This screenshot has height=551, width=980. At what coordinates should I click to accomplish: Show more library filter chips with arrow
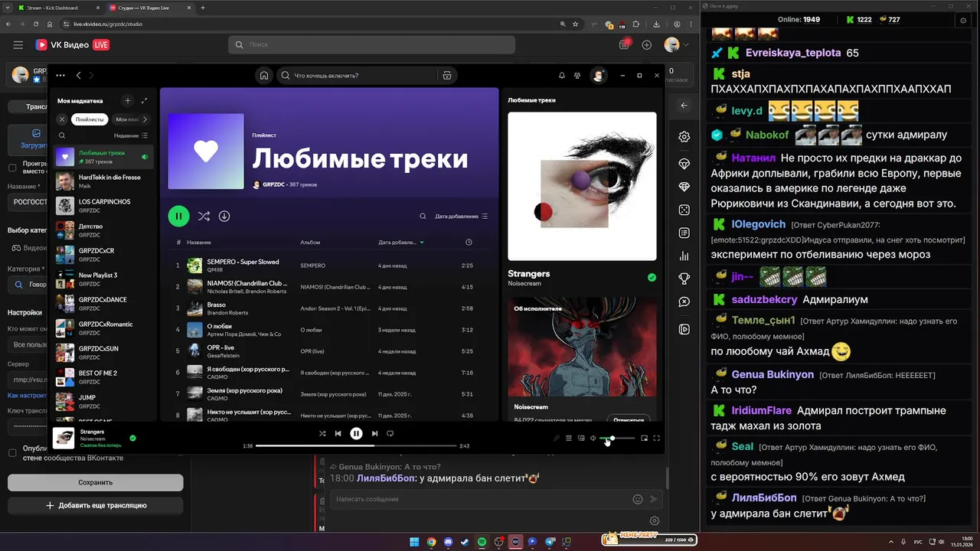point(145,119)
